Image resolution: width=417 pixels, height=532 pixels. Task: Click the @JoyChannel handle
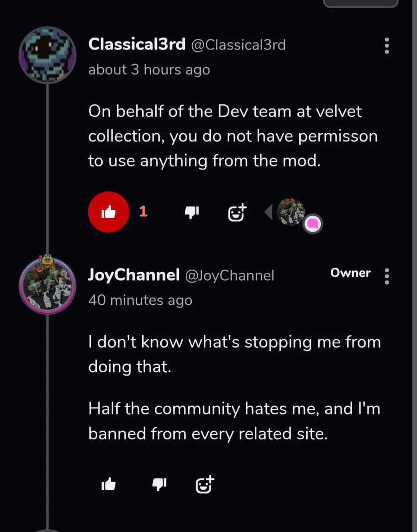(230, 276)
